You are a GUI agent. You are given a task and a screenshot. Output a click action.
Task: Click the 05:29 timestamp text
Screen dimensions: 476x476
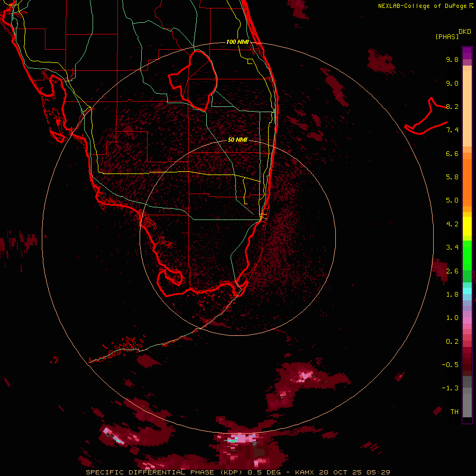pyautogui.click(x=378, y=472)
